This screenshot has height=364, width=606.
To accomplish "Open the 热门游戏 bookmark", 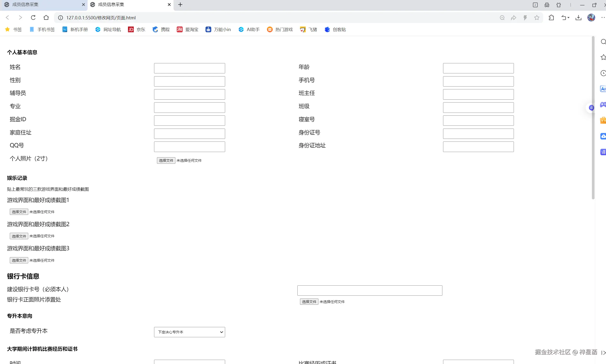I will click(279, 29).
